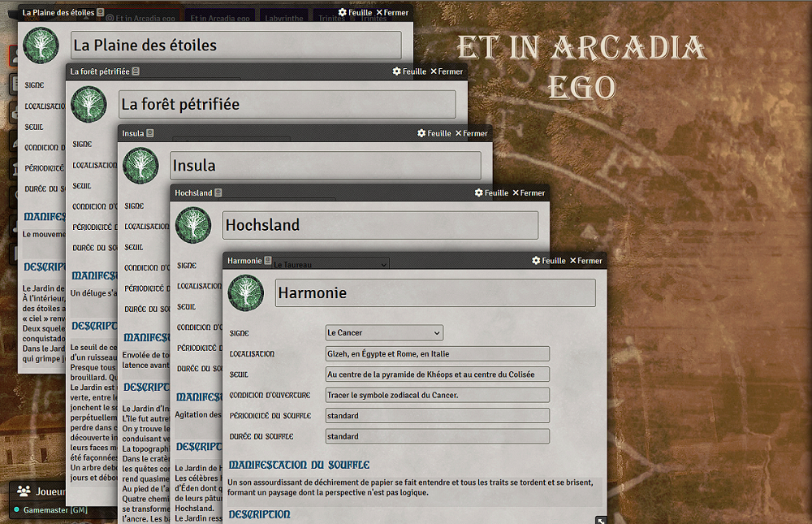Image resolution: width=812 pixels, height=524 pixels.
Task: Click ID icon next to La forêt pétrifiée
Action: [136, 71]
